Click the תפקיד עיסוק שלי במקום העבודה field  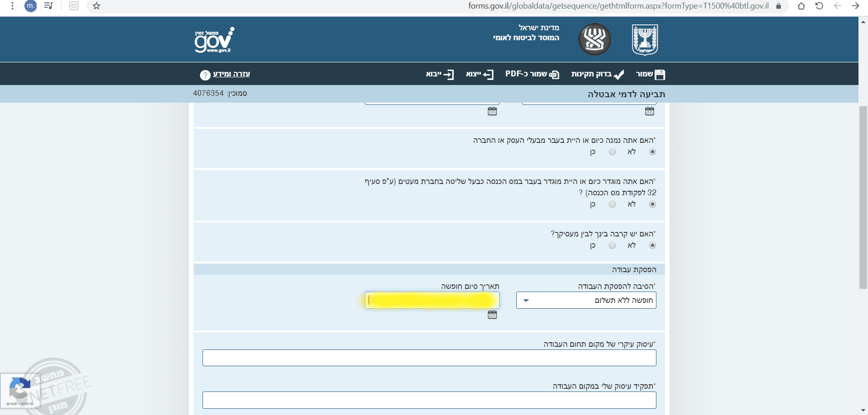[429, 400]
